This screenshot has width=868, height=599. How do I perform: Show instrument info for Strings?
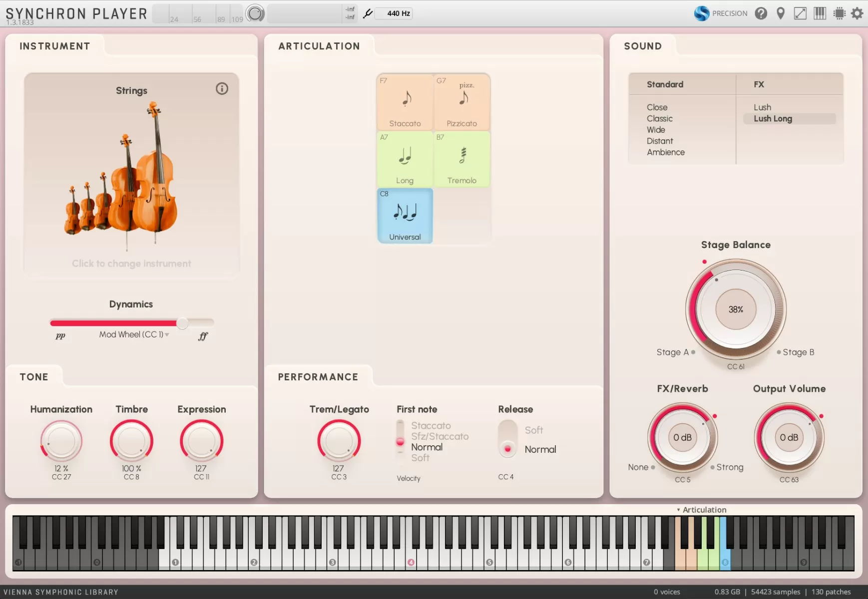pos(222,89)
